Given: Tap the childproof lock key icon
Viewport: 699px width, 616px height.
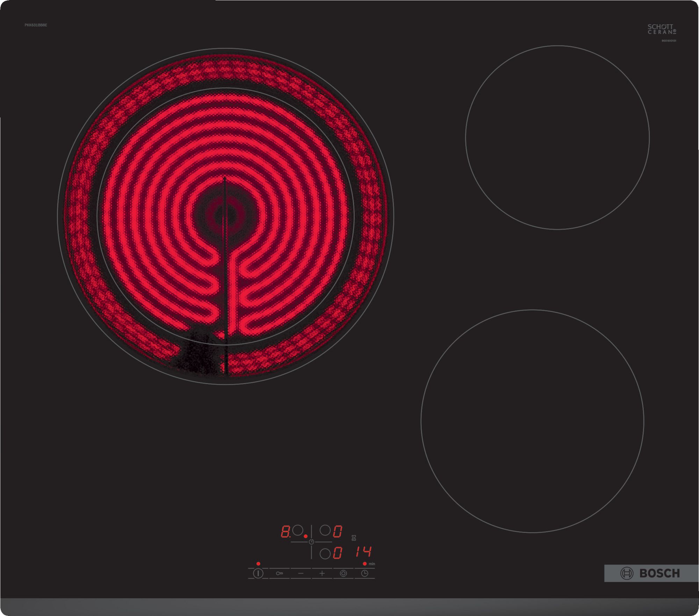Looking at the screenshot, I should pyautogui.click(x=279, y=573).
